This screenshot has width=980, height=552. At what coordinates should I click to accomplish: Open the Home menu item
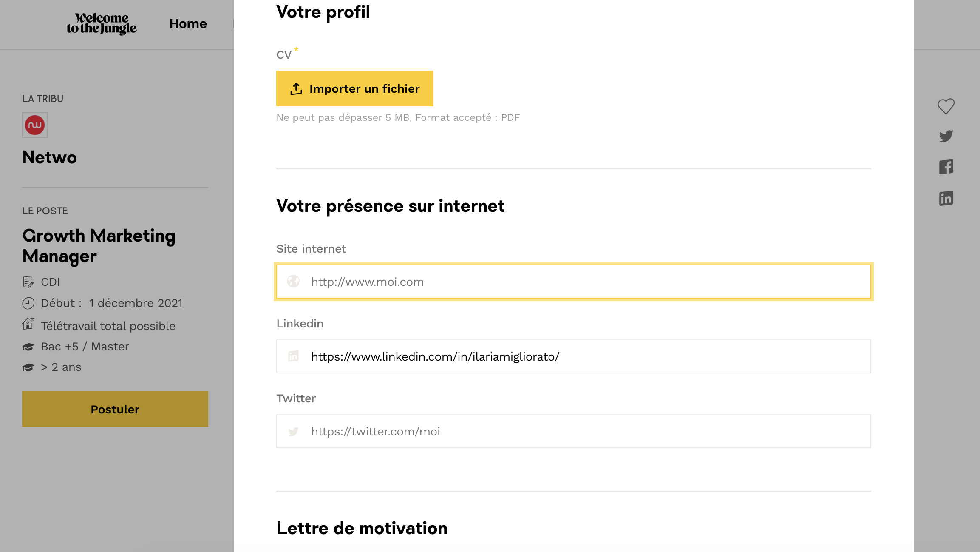tap(188, 24)
